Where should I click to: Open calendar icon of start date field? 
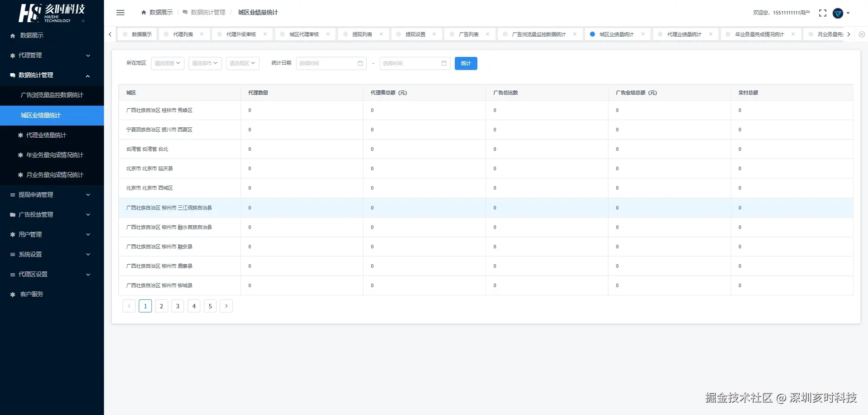click(x=360, y=63)
